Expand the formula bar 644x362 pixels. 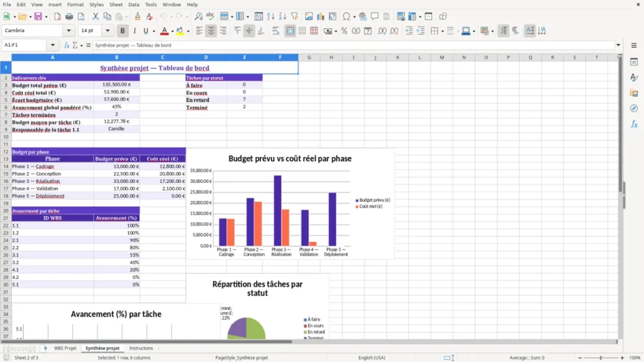(618, 45)
